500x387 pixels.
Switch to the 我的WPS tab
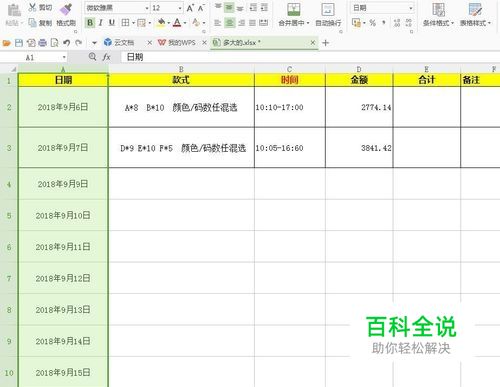click(x=177, y=43)
